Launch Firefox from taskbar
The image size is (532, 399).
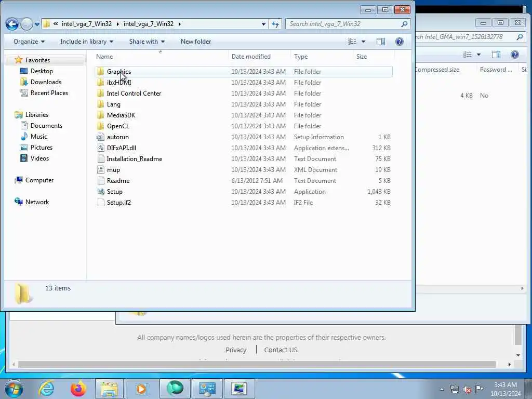[x=78, y=389]
